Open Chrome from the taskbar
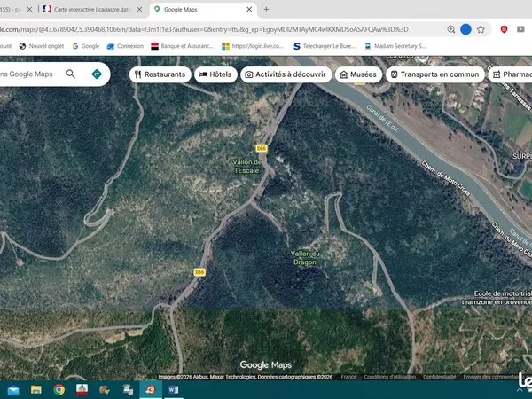This screenshot has width=532, height=399. tap(59, 390)
